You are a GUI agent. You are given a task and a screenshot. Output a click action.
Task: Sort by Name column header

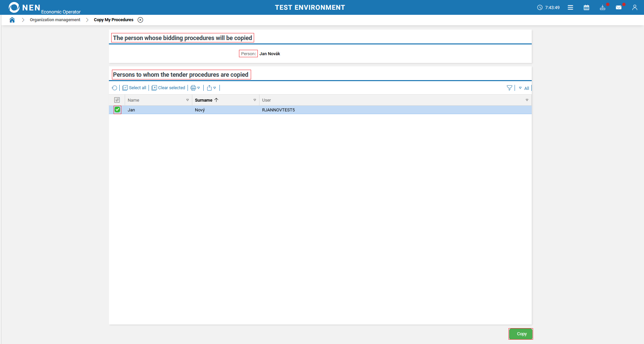click(133, 100)
